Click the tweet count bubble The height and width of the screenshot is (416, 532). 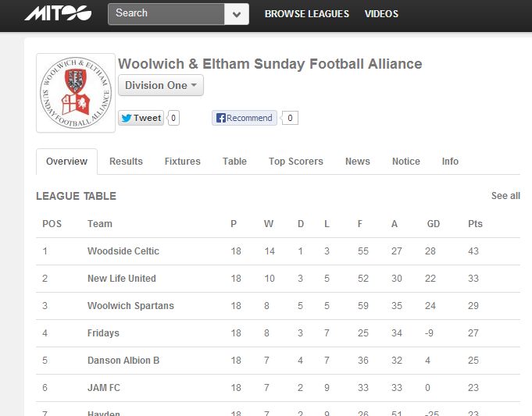173,118
